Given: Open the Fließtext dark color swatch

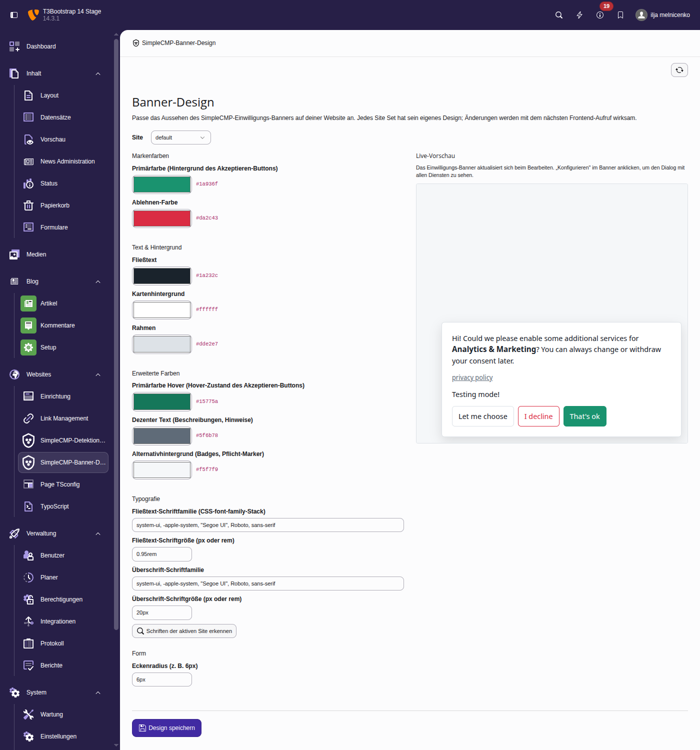Looking at the screenshot, I should click(x=162, y=275).
